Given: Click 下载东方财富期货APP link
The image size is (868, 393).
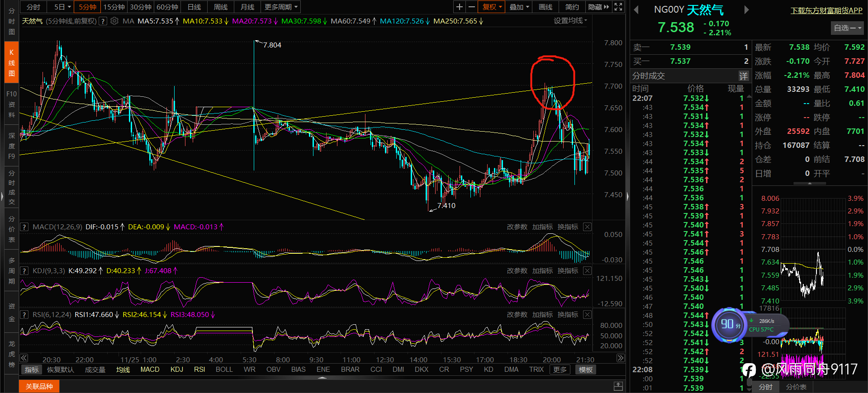Looking at the screenshot, I should coord(826,10).
